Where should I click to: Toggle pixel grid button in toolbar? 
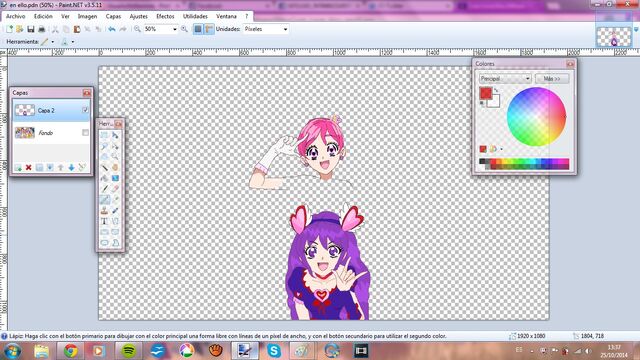pos(198,29)
